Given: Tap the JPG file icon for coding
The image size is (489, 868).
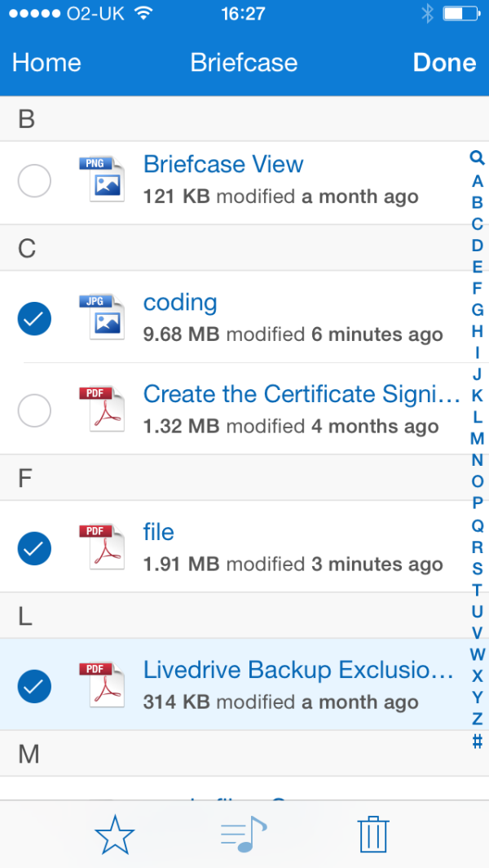Looking at the screenshot, I should point(103,316).
